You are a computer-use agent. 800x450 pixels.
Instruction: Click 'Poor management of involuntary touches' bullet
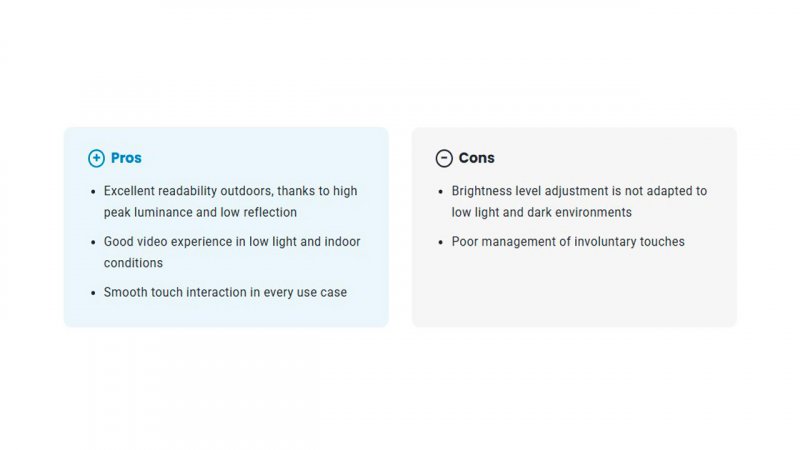tap(568, 241)
